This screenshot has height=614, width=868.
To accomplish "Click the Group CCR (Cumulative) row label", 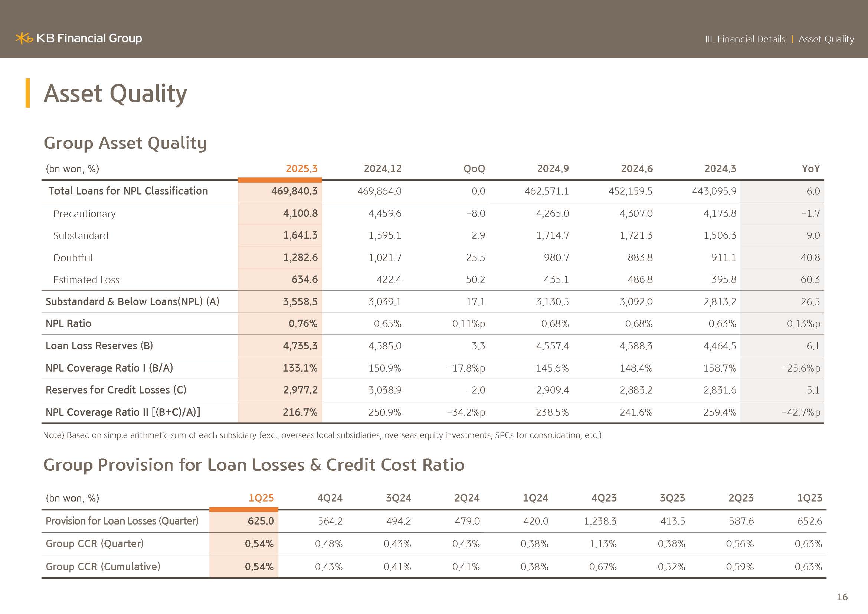I will [x=103, y=566].
